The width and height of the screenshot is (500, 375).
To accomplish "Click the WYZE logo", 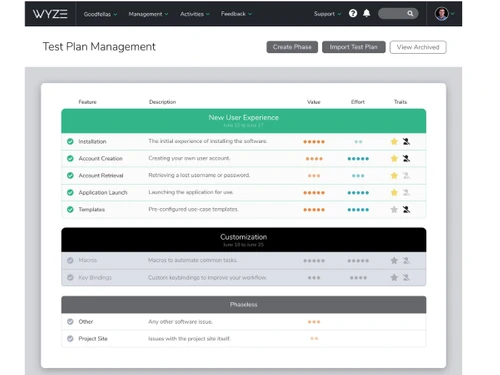I will (x=50, y=14).
